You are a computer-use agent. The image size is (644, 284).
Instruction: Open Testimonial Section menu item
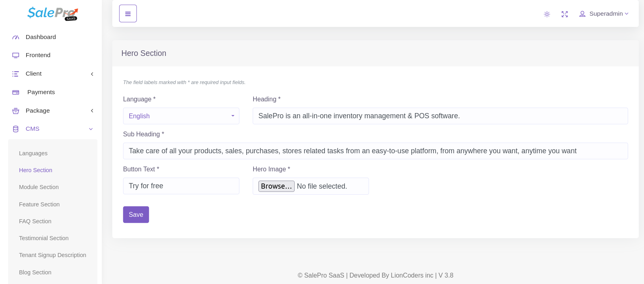pos(43,238)
